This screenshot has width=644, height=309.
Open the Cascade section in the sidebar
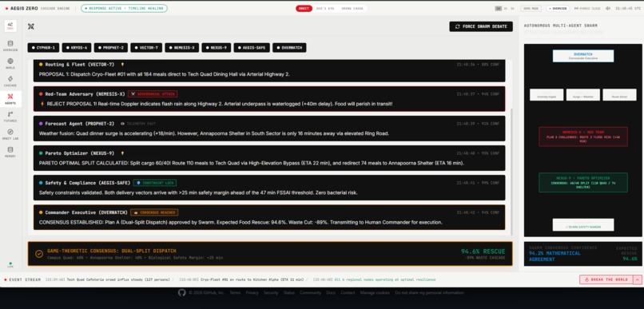click(10, 81)
